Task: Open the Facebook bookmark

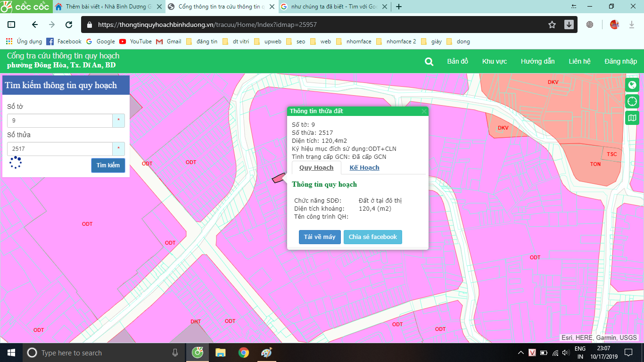Action: click(x=64, y=41)
